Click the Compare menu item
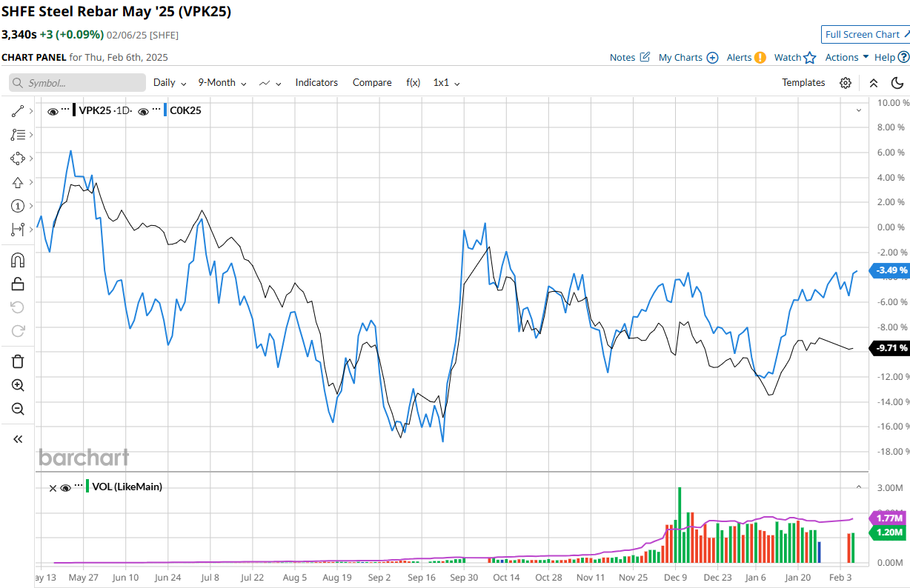Viewport: 910px width, 588px height. click(x=372, y=83)
